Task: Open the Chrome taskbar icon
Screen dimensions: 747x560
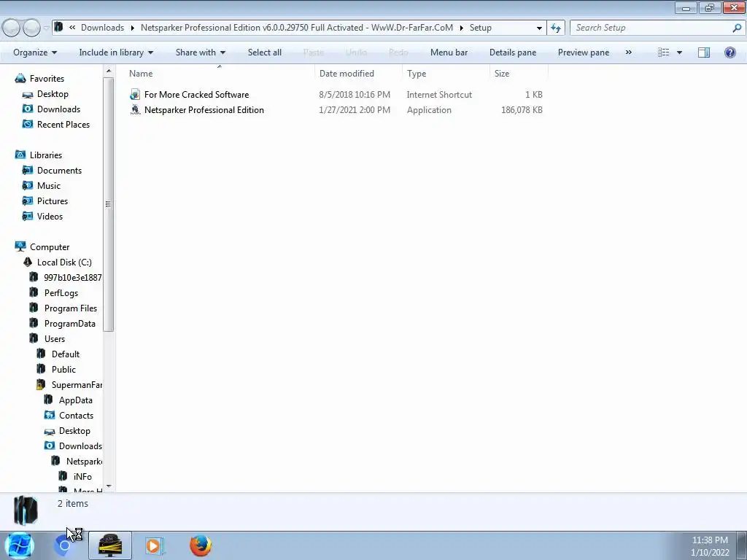Action: [64, 545]
